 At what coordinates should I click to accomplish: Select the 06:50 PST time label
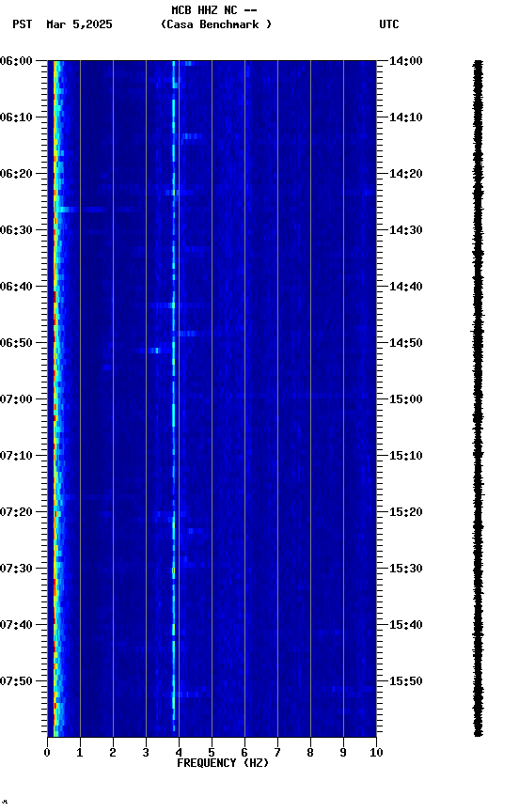[x=16, y=343]
